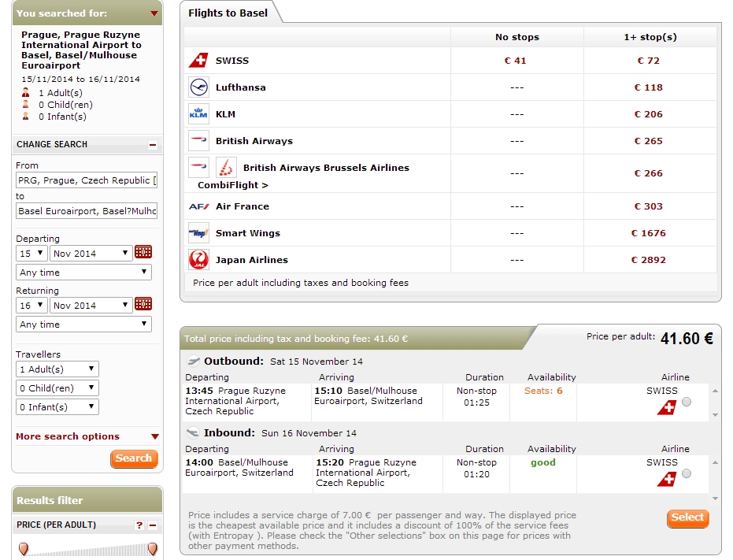Open the Adult(s) travellers dropdown
The image size is (733, 560).
[x=57, y=369]
